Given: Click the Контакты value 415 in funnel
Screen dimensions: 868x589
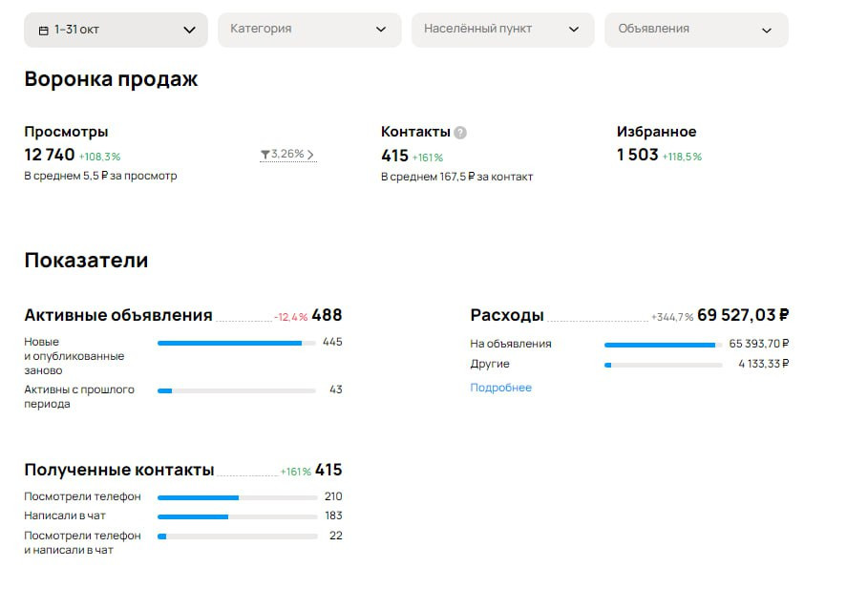Looking at the screenshot, I should [394, 157].
